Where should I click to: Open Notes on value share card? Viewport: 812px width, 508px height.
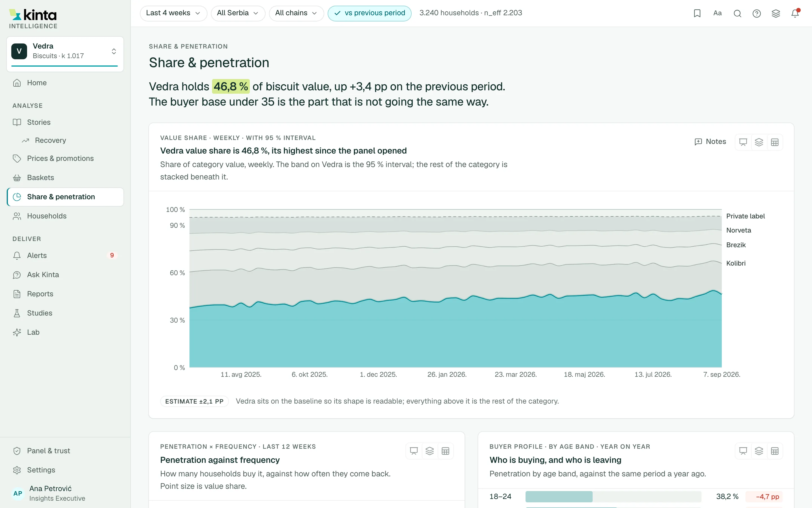(x=710, y=142)
